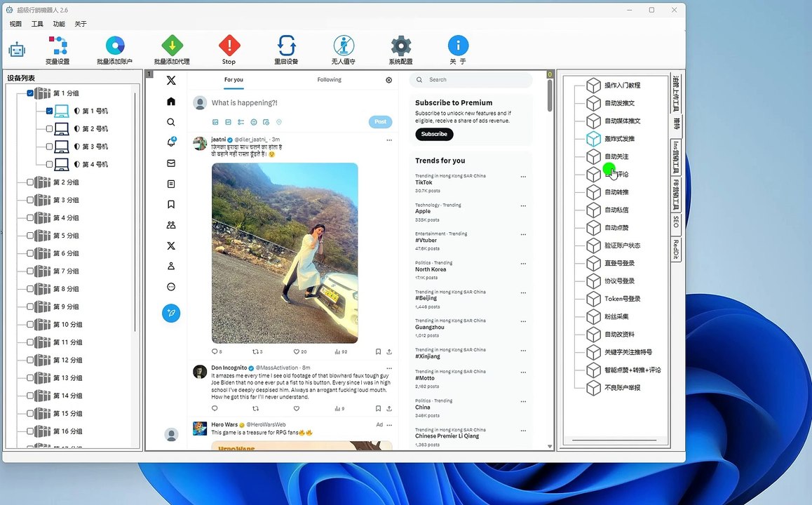Go to Twitter Home icon in sidebar

pyautogui.click(x=171, y=101)
